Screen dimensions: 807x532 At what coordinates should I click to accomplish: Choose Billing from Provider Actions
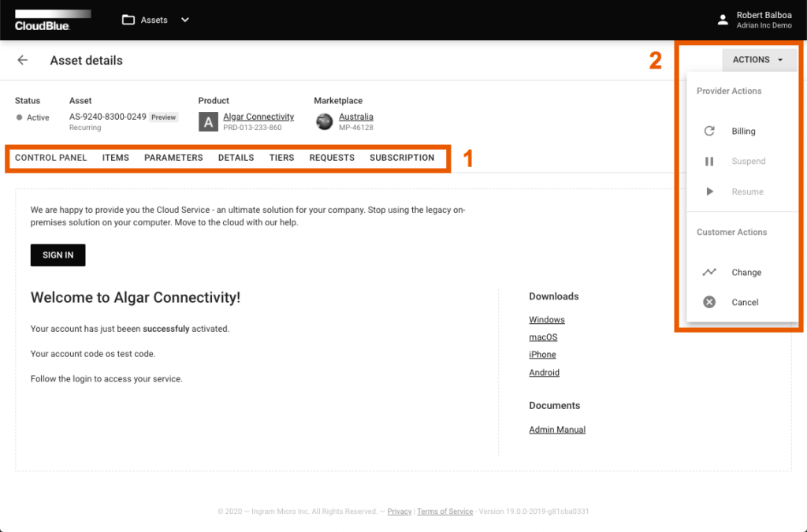pyautogui.click(x=743, y=131)
